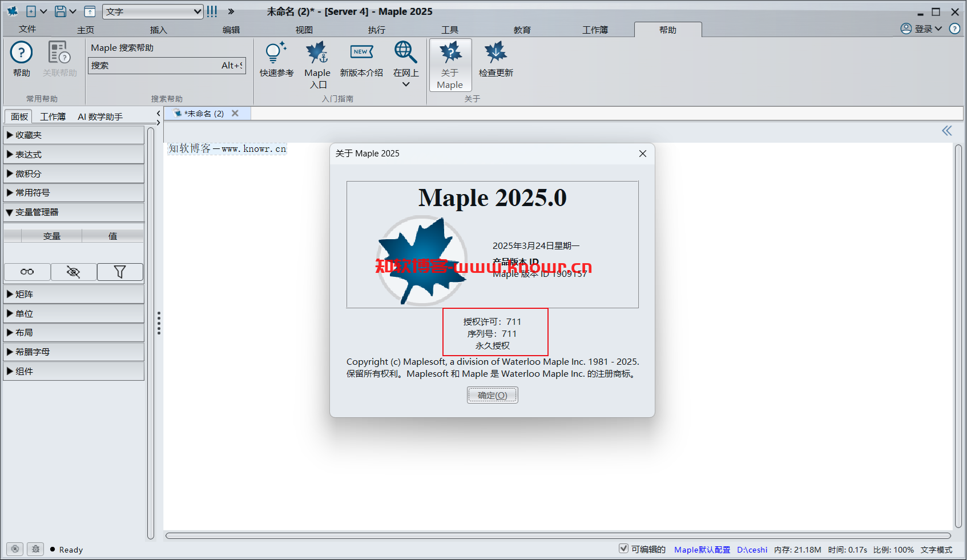Click the OK (确定) button in About dialog
The image size is (967, 560).
[x=492, y=395]
